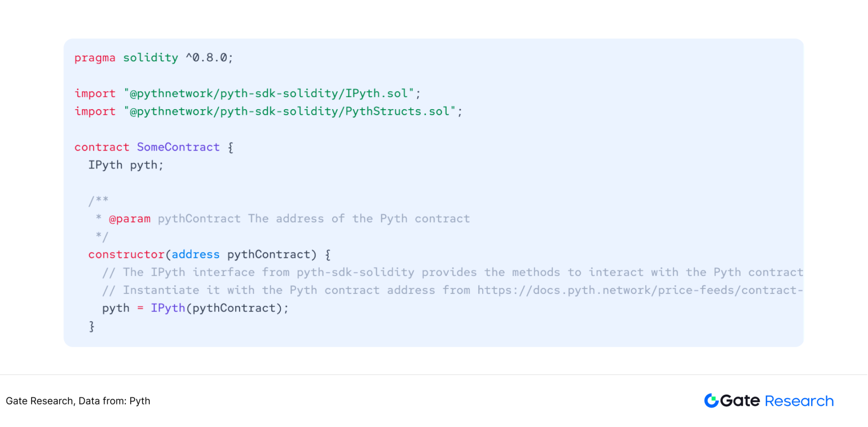868x427 pixels.
Task: Click the constructor keyword
Action: 126,254
